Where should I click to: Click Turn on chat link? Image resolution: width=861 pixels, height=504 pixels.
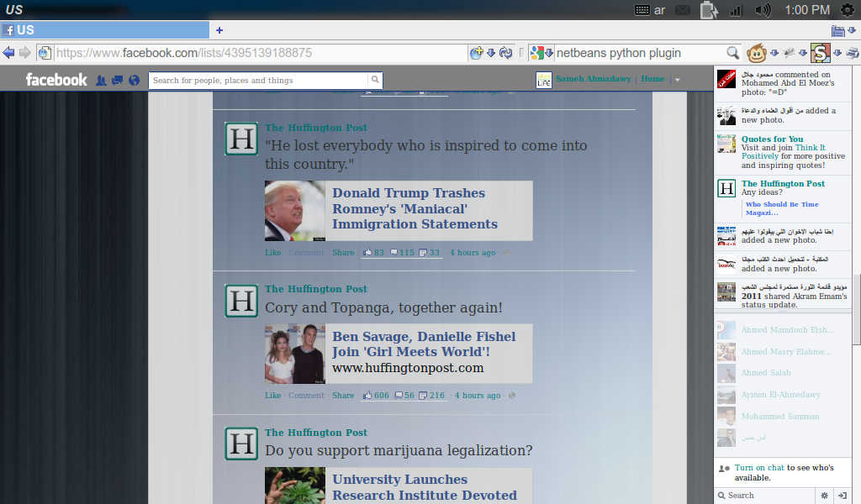pyautogui.click(x=759, y=467)
